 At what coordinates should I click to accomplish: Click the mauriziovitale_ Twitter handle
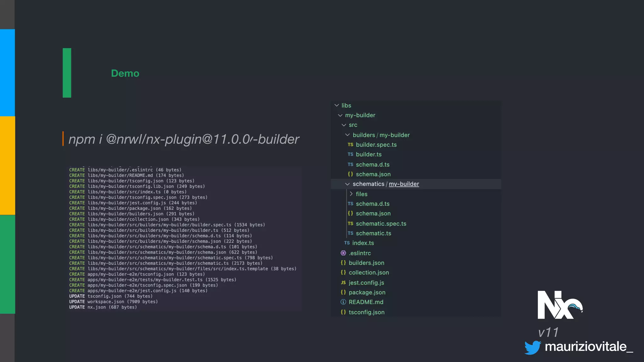point(589,347)
